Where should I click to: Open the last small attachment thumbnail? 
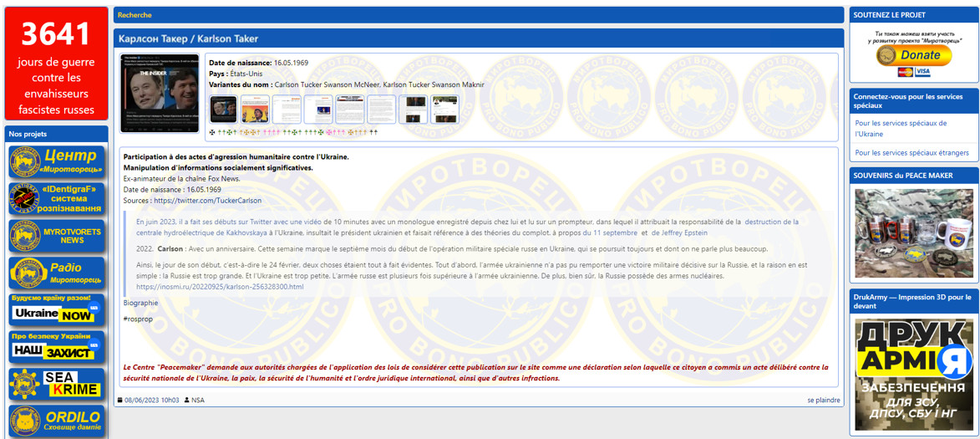[x=444, y=110]
